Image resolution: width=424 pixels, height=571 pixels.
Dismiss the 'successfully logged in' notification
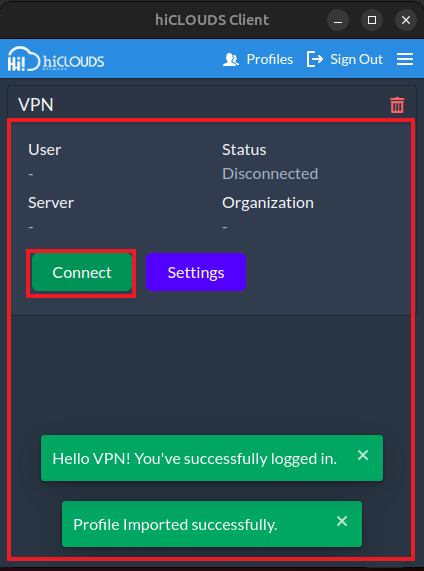coord(363,455)
